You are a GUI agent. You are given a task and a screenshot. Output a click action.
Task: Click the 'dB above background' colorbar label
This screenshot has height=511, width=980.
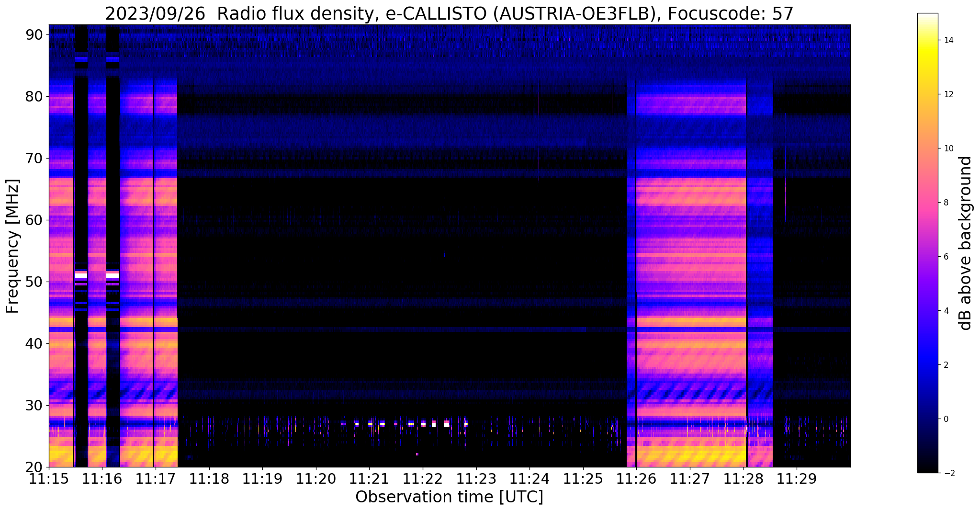coord(966,243)
